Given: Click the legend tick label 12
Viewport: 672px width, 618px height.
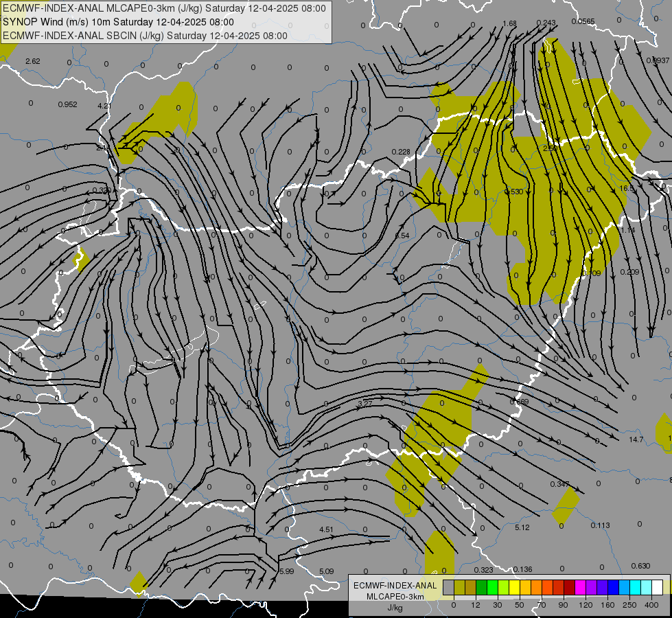Looking at the screenshot, I should (x=476, y=605).
